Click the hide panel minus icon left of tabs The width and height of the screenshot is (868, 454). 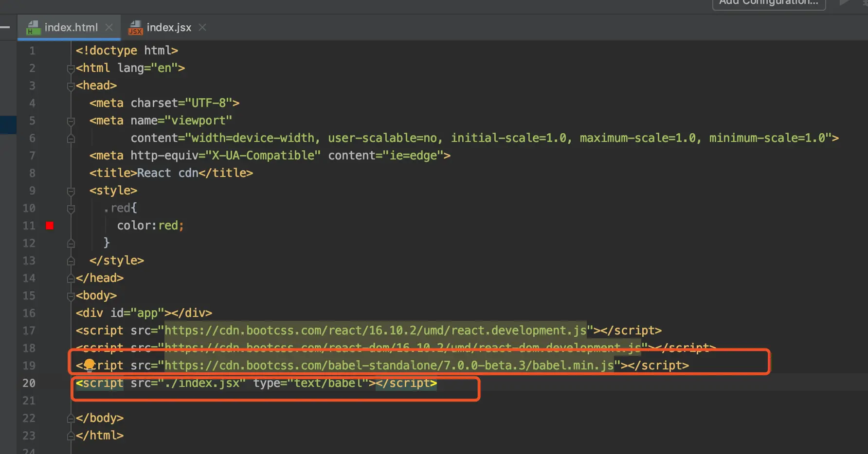[x=5, y=28]
